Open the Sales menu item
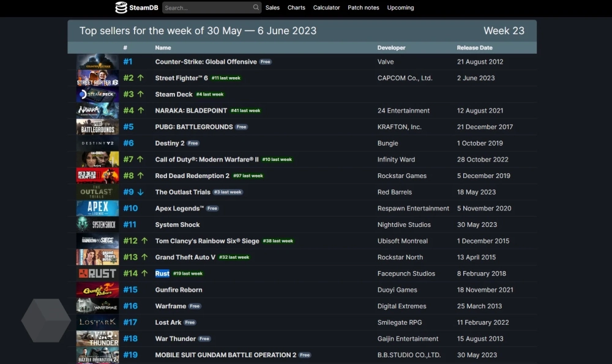The height and width of the screenshot is (364, 612). [272, 8]
